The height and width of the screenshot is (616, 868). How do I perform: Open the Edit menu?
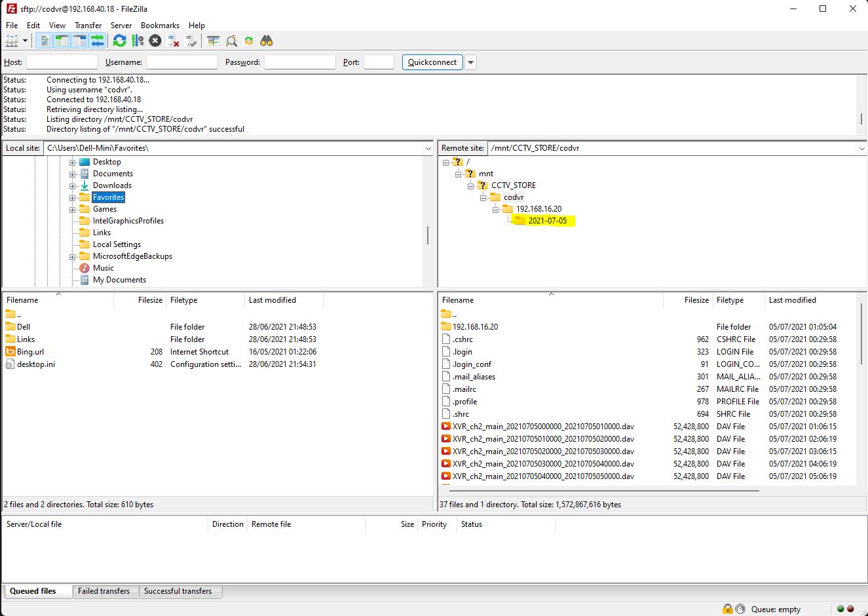click(x=33, y=25)
